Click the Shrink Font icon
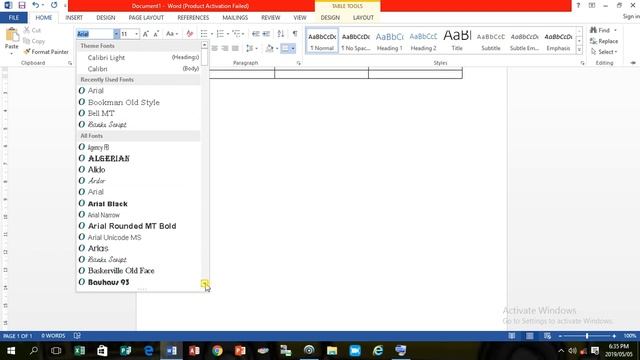Image resolution: width=640 pixels, height=360 pixels. pyautogui.click(x=156, y=34)
